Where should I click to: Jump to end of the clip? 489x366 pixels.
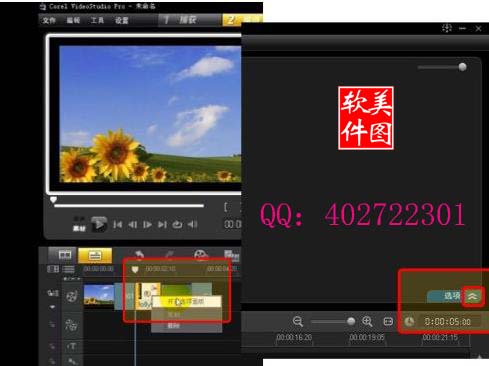click(x=162, y=225)
